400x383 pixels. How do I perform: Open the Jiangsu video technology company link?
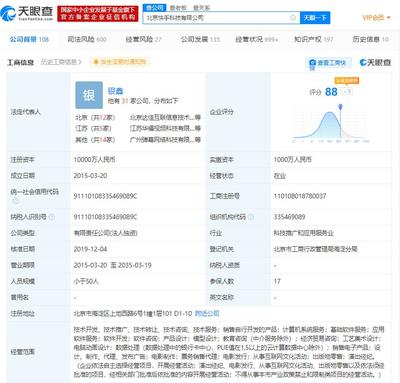coord(165,128)
